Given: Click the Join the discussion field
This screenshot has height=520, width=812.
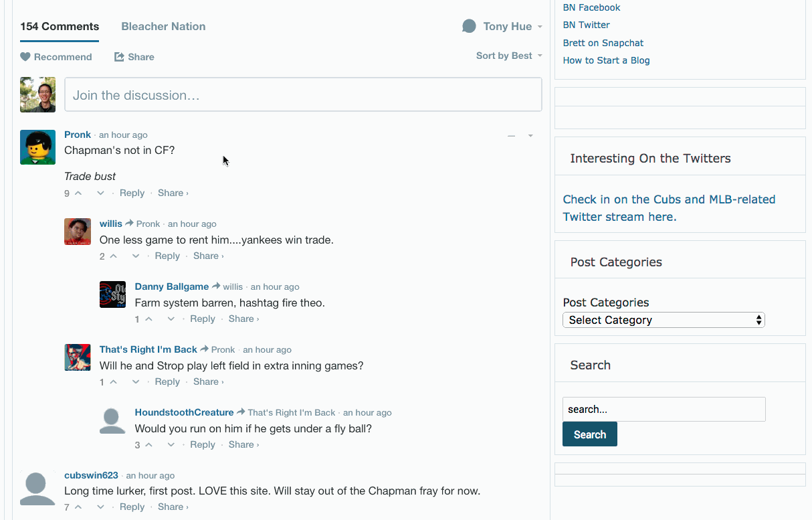Looking at the screenshot, I should tap(302, 94).
